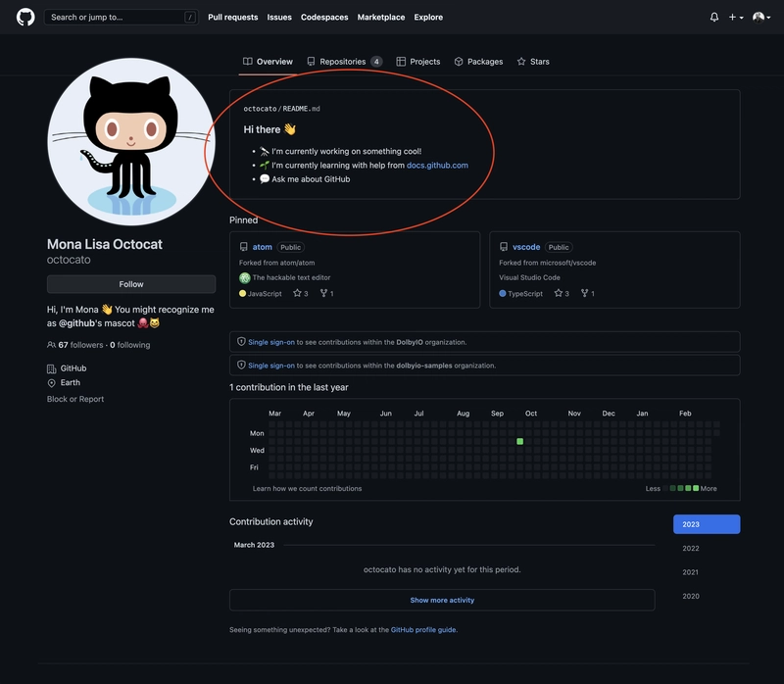Switch to the Packages tab
784x684 pixels.
[478, 62]
